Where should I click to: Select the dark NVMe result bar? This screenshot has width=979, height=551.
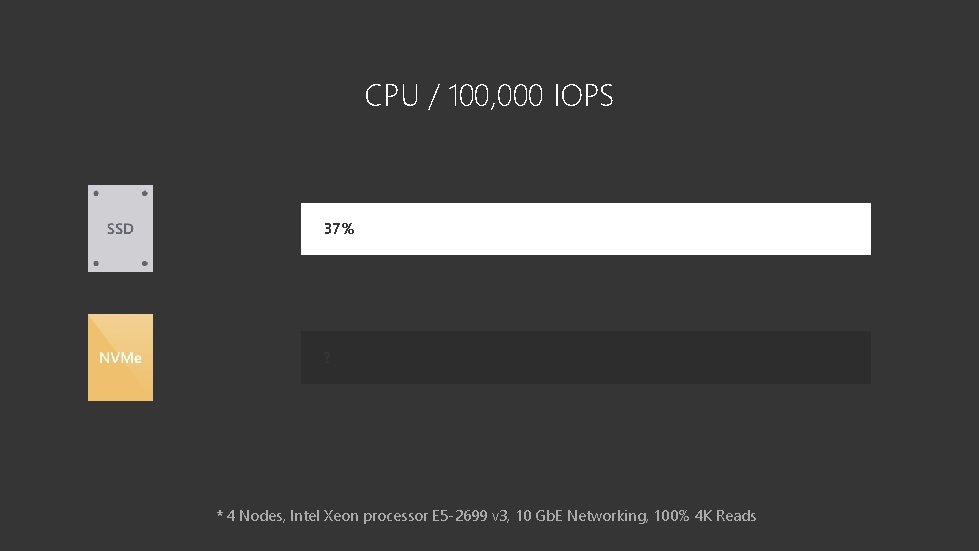pyautogui.click(x=586, y=358)
